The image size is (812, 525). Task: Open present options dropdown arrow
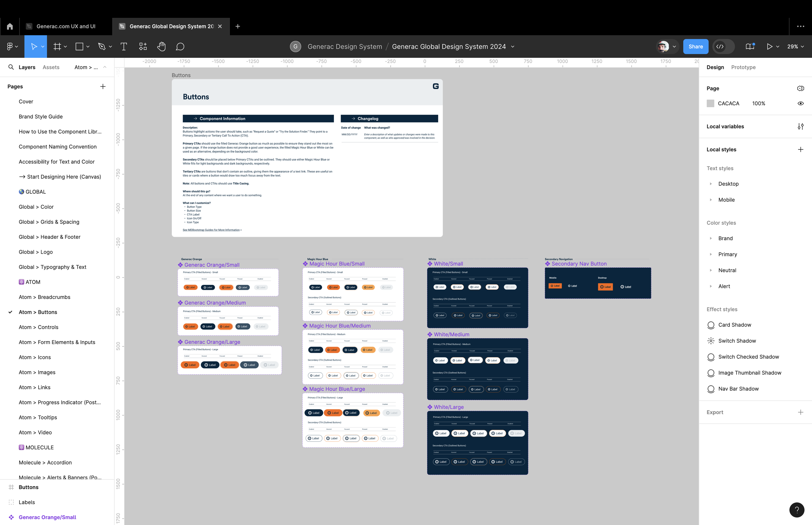tap(778, 47)
